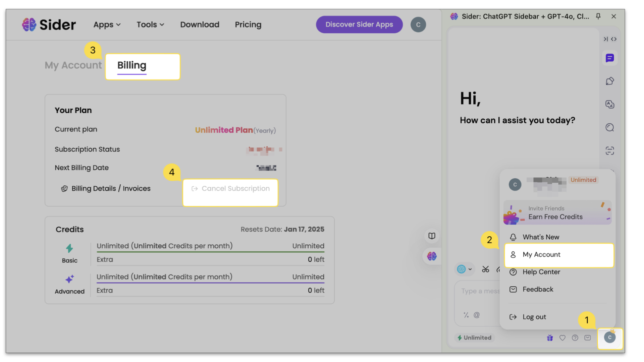Click the Unlimited credits pill at bottom
Screen dimensions: 644x362
click(474, 338)
